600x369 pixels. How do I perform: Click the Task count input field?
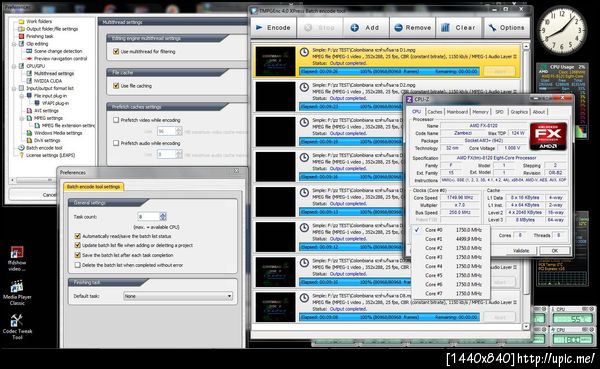point(148,217)
